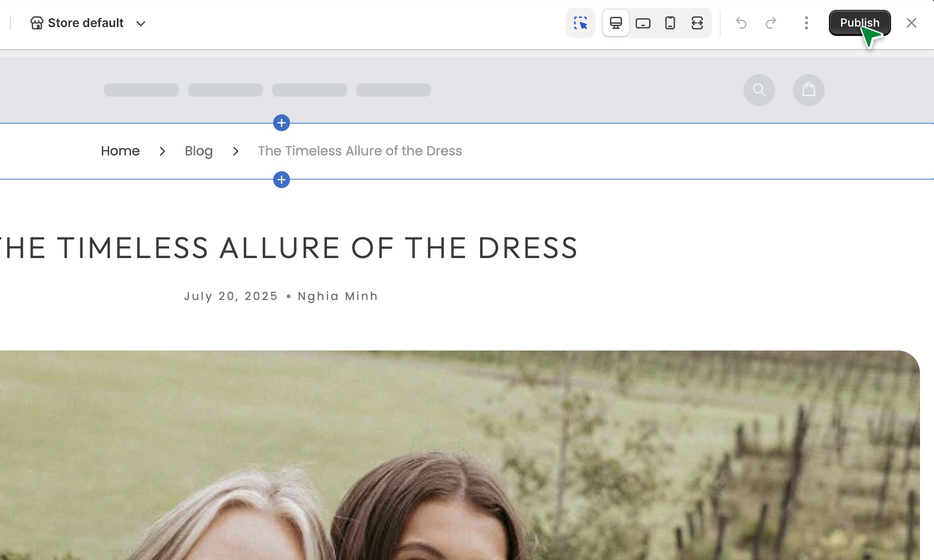This screenshot has height=560, width=934.
Task: Select the blog post title heading
Action: pyautogui.click(x=290, y=247)
